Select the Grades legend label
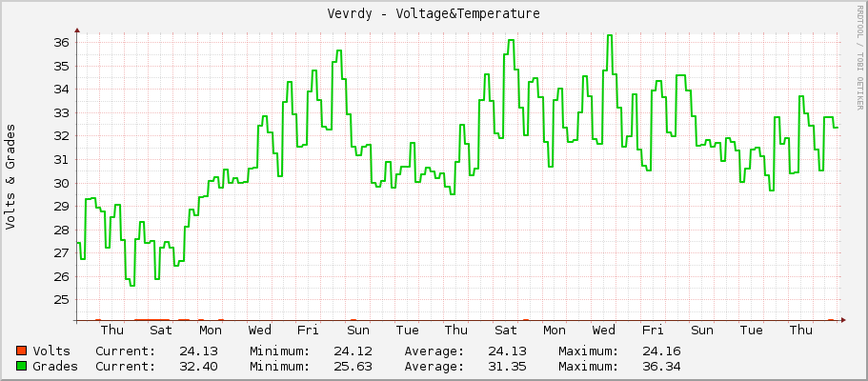The height and width of the screenshot is (381, 868). pos(55,366)
